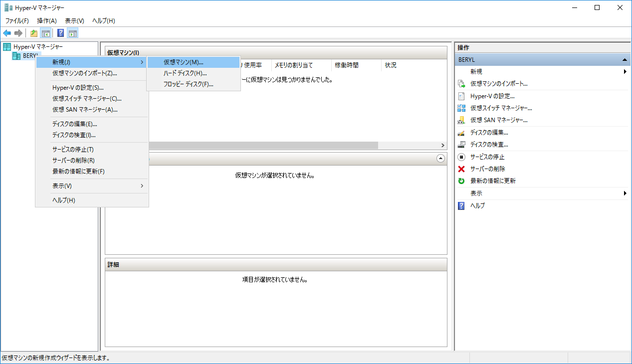The height and width of the screenshot is (364, 632).
Task: Toggle the console tree toolbar icon
Action: (45, 33)
